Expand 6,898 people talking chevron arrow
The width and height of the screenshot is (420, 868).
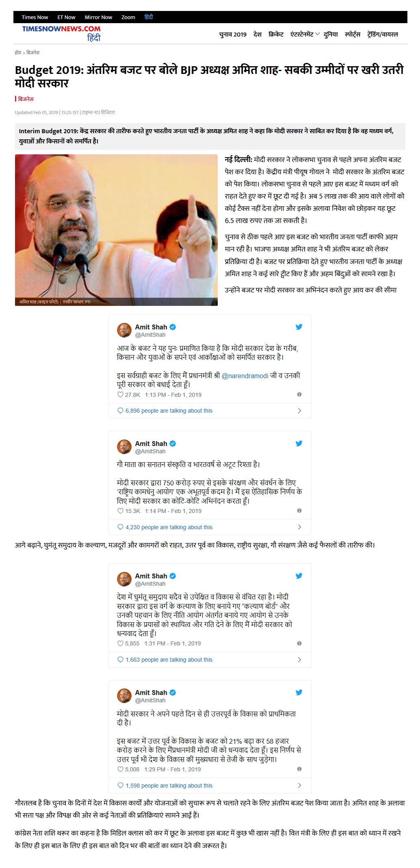tap(299, 411)
